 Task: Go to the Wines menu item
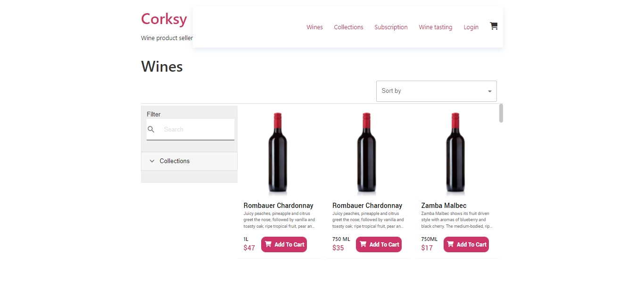314,27
